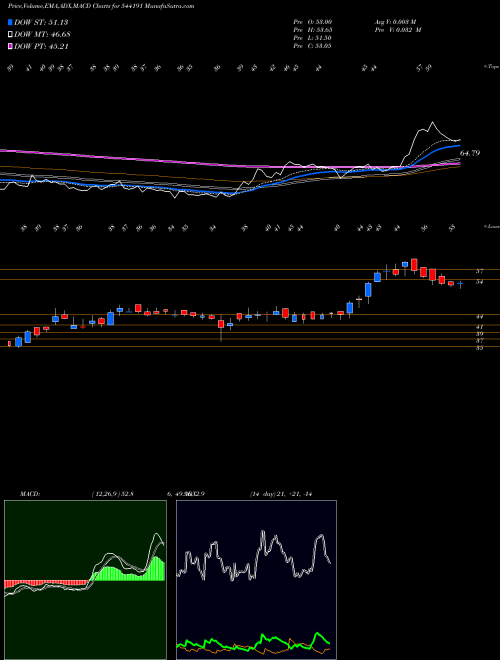Click the 'Avg V: 0.003 M' volume text
The width and height of the screenshot is (500, 660).
pyautogui.click(x=395, y=21)
